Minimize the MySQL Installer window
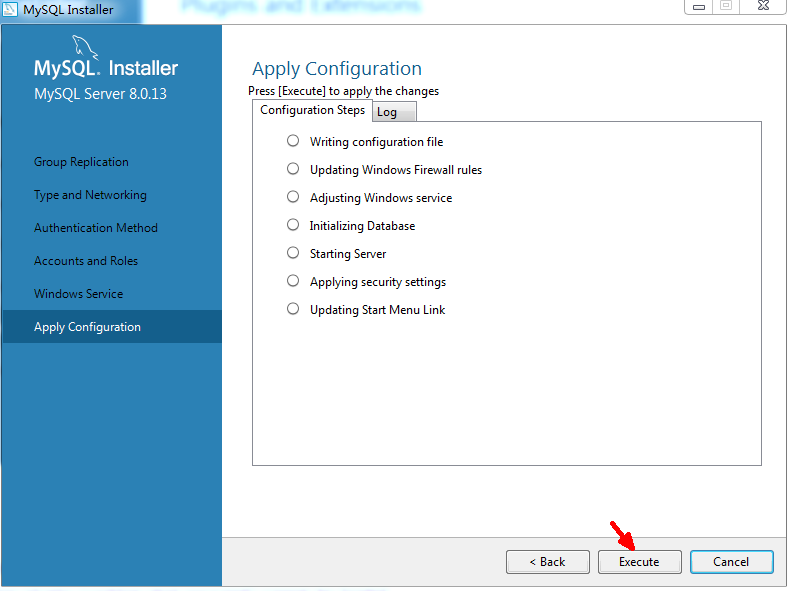The height and width of the screenshot is (591, 788). pos(699,7)
